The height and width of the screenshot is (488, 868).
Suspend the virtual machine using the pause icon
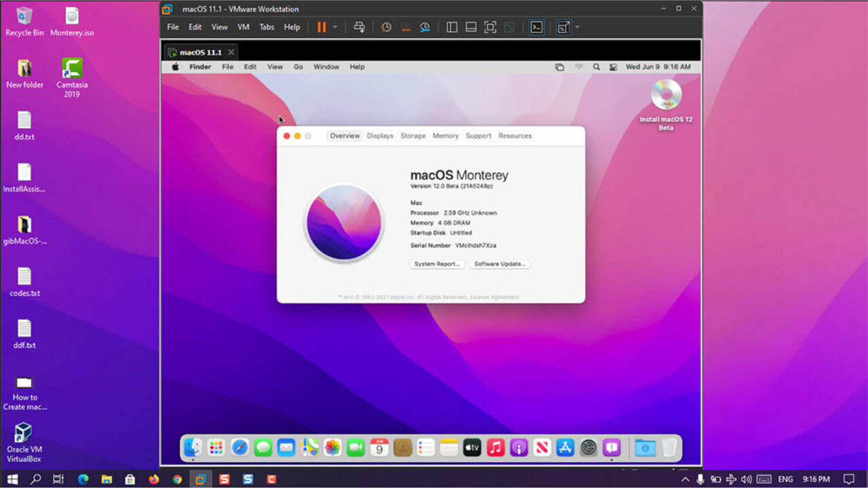coord(321,27)
